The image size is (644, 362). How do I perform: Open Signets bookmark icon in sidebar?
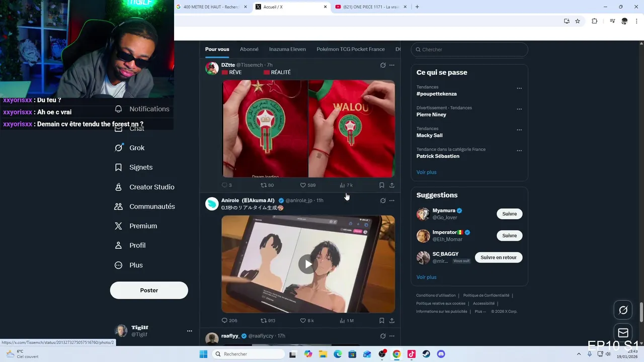pos(118,167)
